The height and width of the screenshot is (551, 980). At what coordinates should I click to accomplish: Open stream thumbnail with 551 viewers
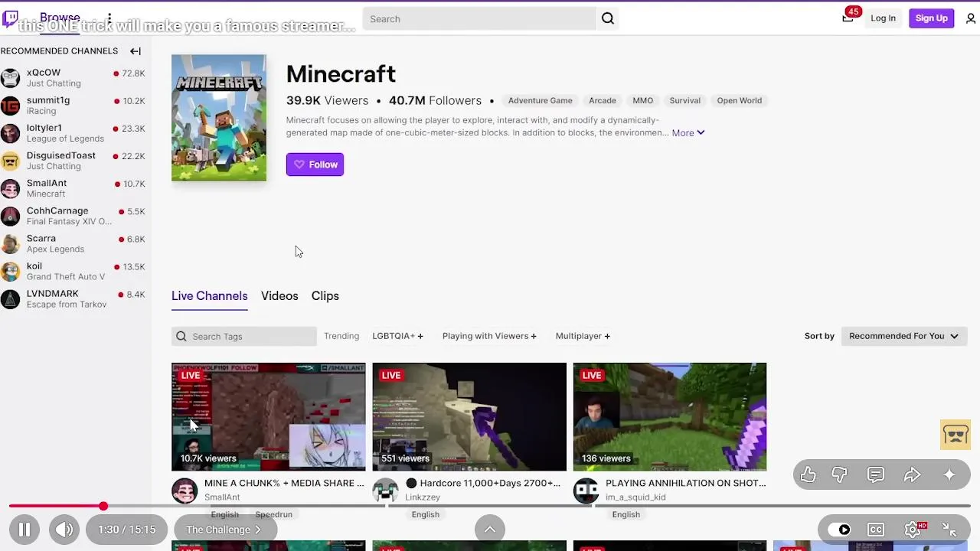coord(469,417)
